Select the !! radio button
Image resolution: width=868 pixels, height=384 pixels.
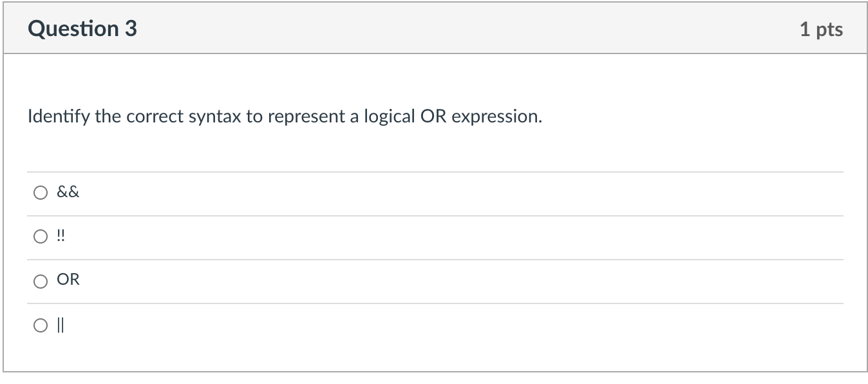(40, 235)
